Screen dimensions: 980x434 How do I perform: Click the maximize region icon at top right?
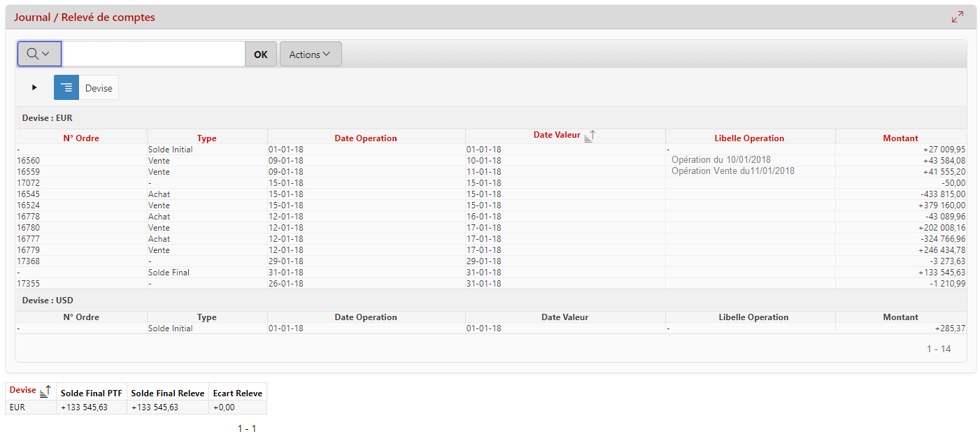(957, 17)
